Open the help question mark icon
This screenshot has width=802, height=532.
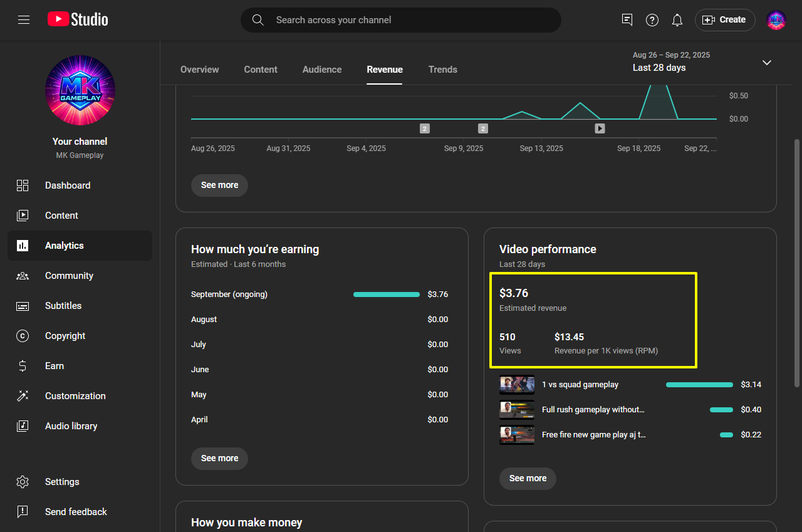tap(652, 20)
